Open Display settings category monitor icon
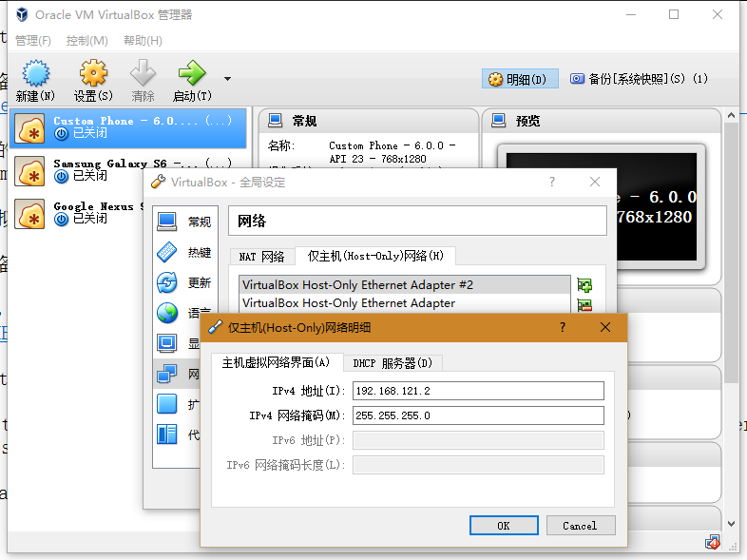747x560 pixels. 166,343
